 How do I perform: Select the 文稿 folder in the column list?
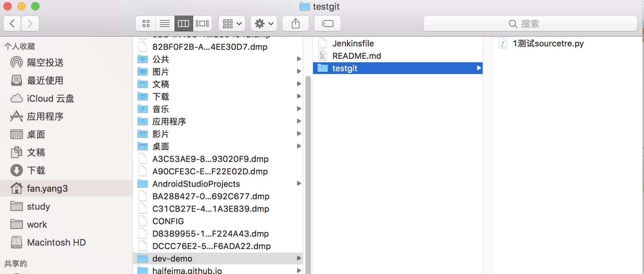(218, 84)
